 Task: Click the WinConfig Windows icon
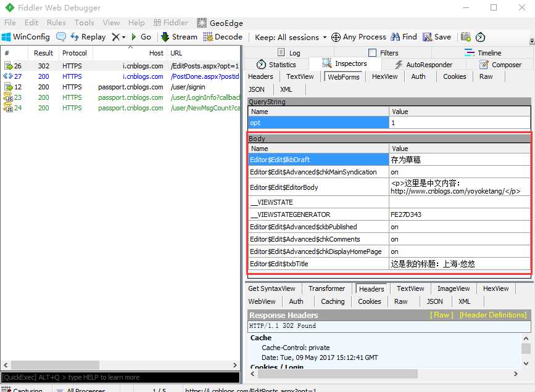pos(6,37)
